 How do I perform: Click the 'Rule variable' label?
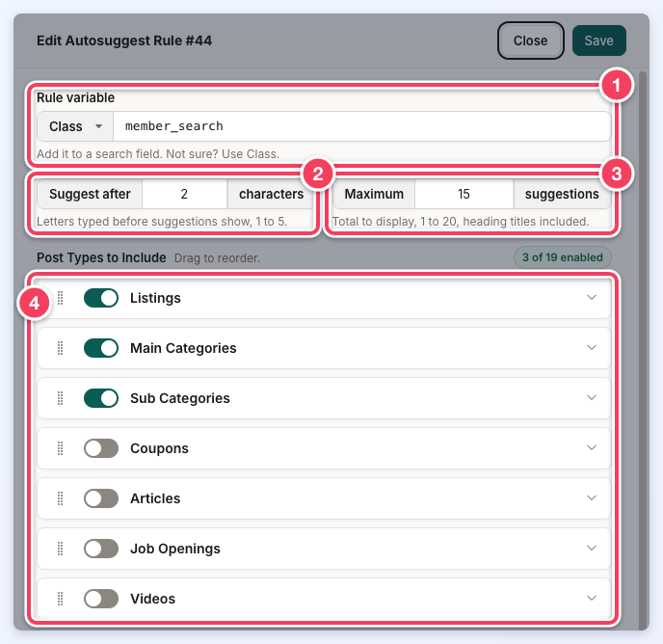76,97
